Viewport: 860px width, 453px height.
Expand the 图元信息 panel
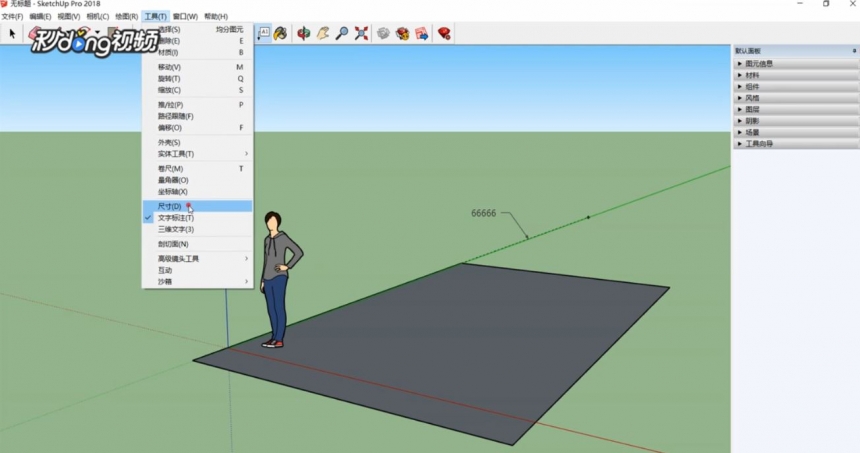tap(758, 63)
